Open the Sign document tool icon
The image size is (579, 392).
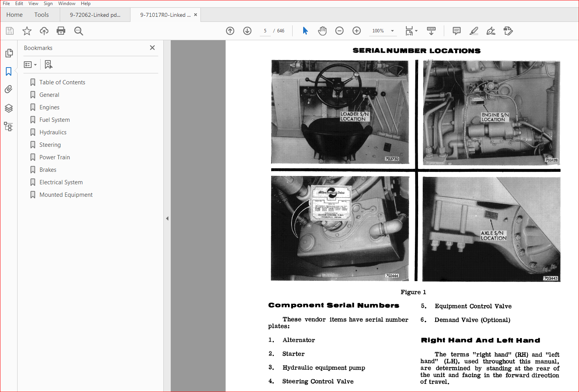point(491,31)
